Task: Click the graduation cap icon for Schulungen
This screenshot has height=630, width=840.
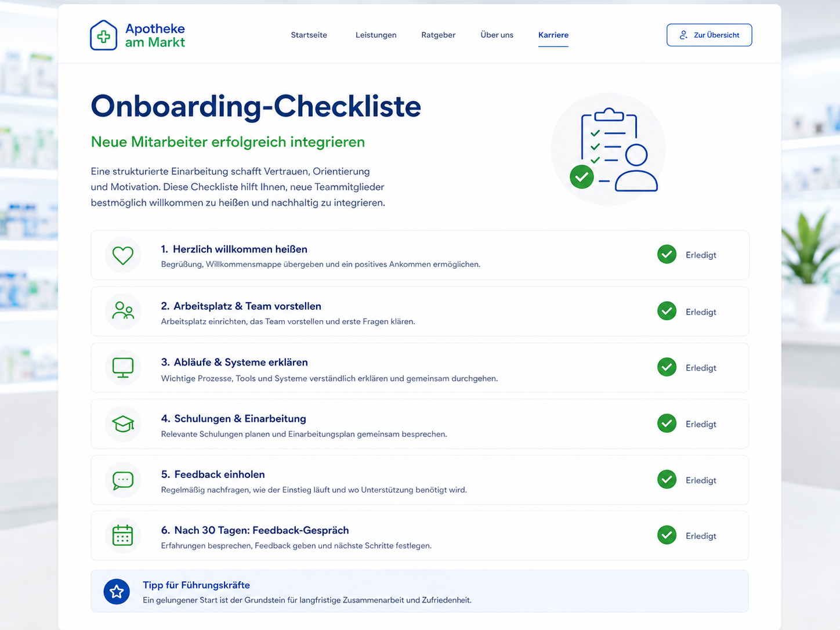Action: (123, 424)
